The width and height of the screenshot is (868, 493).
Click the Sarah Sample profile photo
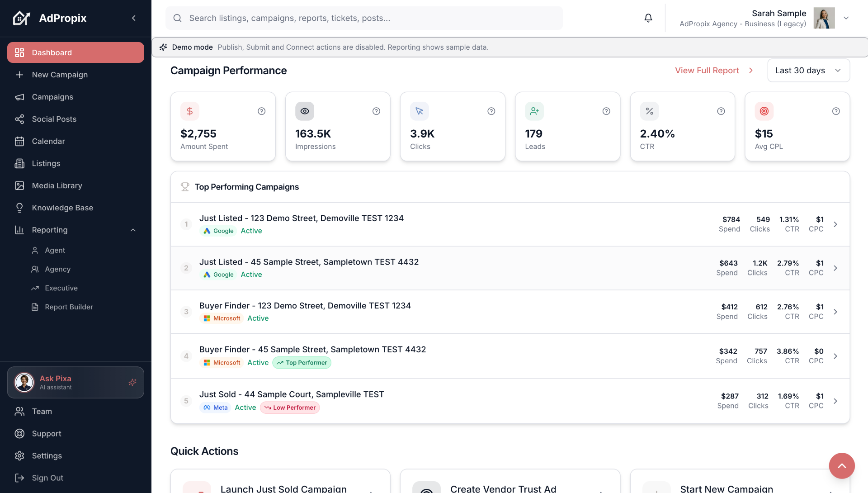[824, 18]
